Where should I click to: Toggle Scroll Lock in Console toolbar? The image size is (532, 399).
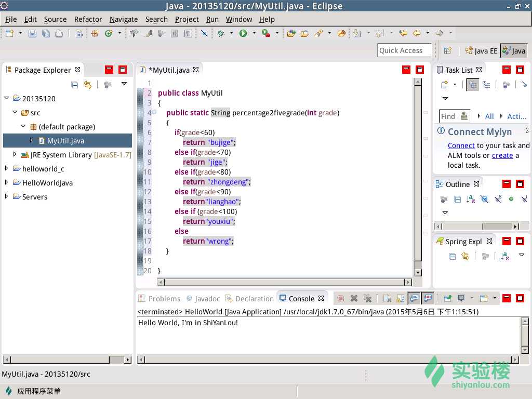[x=401, y=298]
